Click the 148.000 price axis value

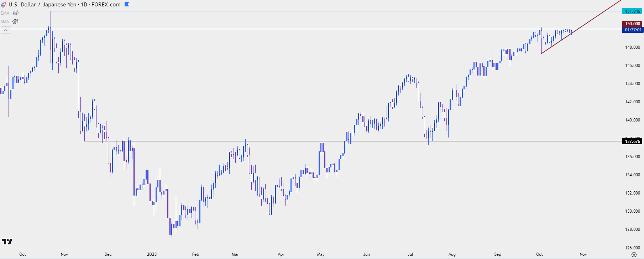click(633, 47)
